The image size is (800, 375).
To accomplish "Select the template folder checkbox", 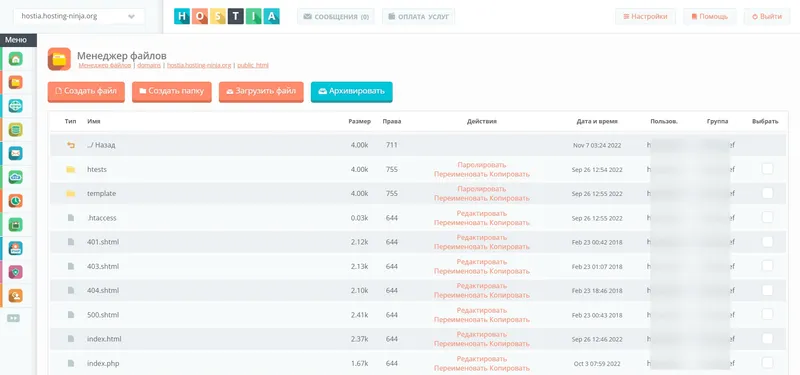I will tap(767, 193).
